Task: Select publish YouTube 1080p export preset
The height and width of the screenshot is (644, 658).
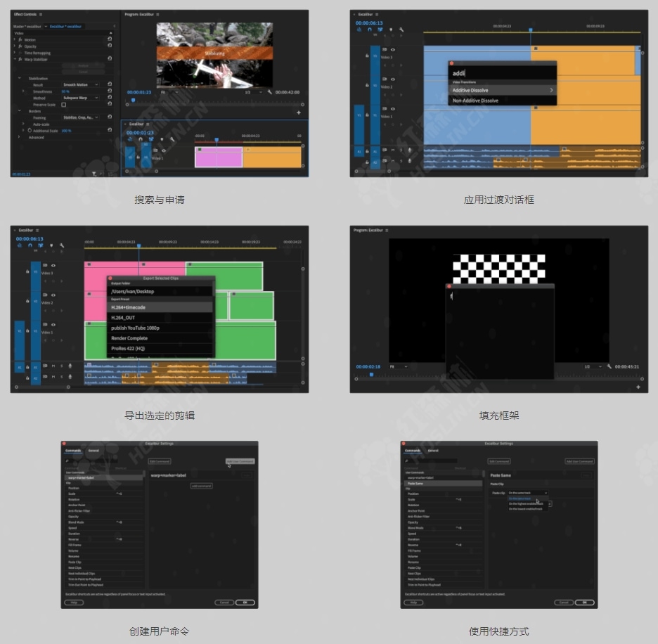Action: click(x=160, y=328)
